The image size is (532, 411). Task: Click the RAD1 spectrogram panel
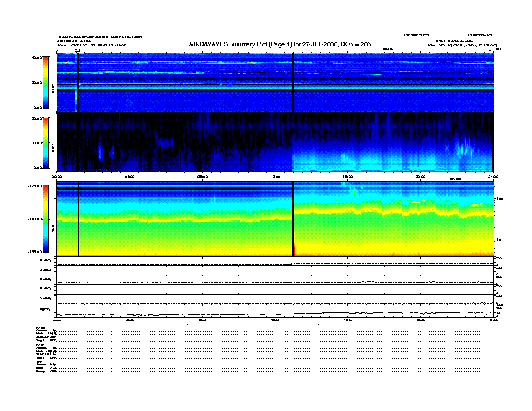coord(275,142)
